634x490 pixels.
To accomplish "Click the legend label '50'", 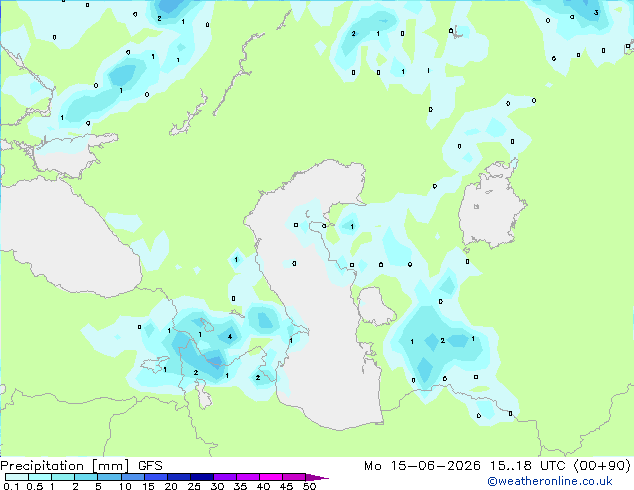I will (x=309, y=486).
